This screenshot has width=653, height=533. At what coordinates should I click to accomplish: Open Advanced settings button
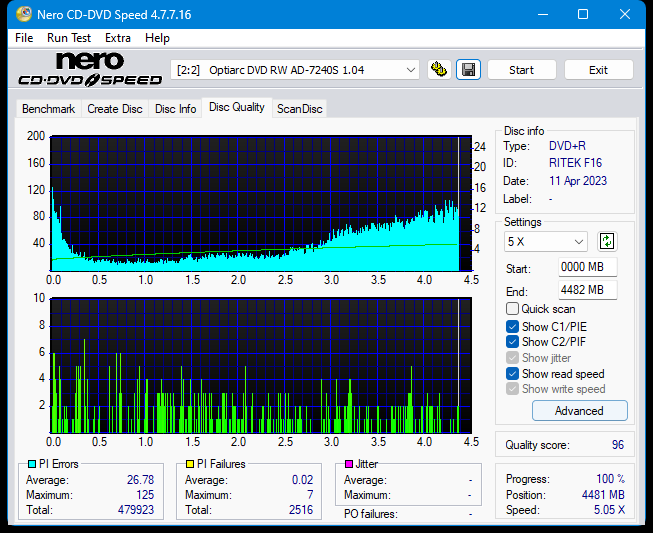579,411
